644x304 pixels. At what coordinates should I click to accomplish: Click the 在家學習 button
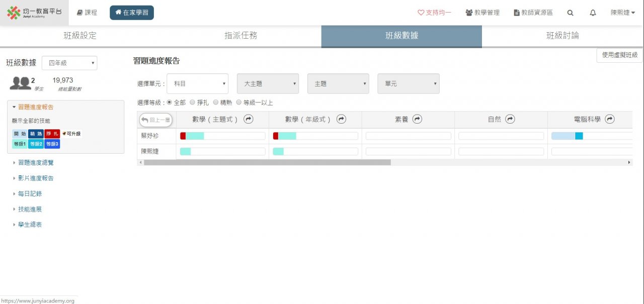tap(132, 13)
